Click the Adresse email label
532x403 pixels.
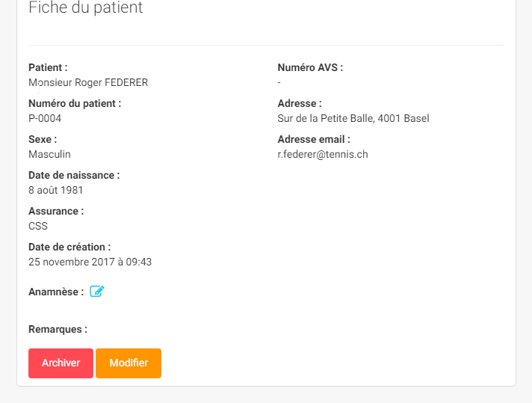pos(314,140)
